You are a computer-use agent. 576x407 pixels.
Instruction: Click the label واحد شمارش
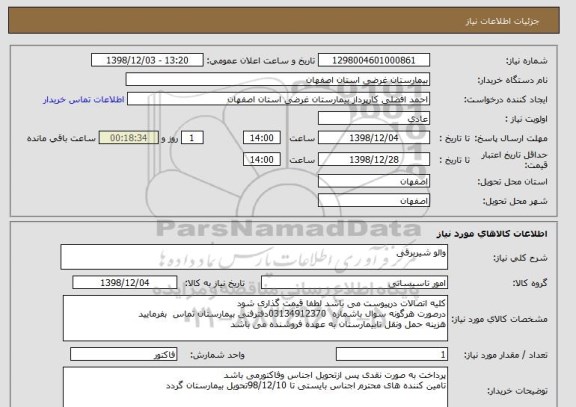217,355
